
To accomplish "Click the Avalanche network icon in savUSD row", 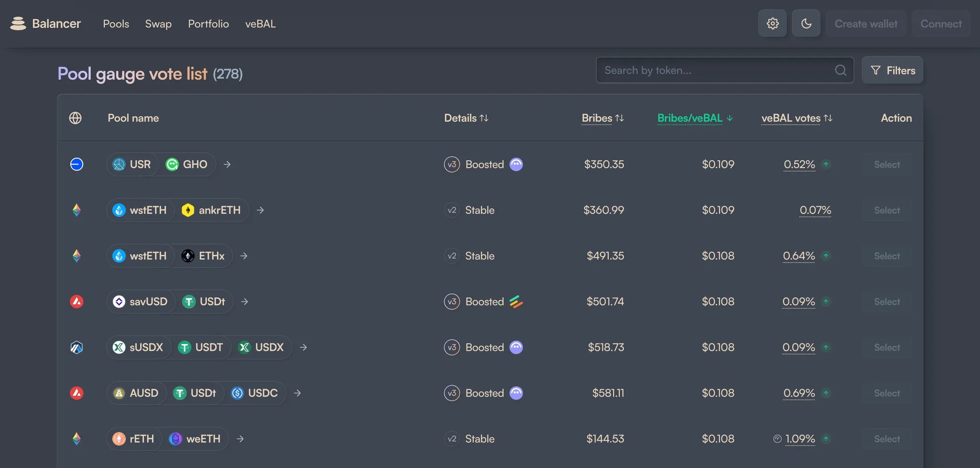I will click(x=77, y=301).
